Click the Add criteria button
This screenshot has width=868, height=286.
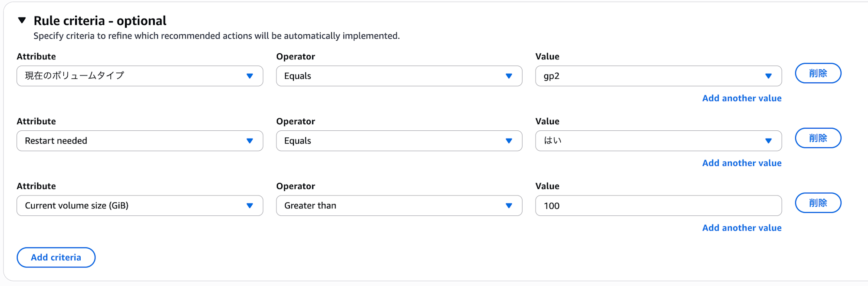[x=56, y=257]
